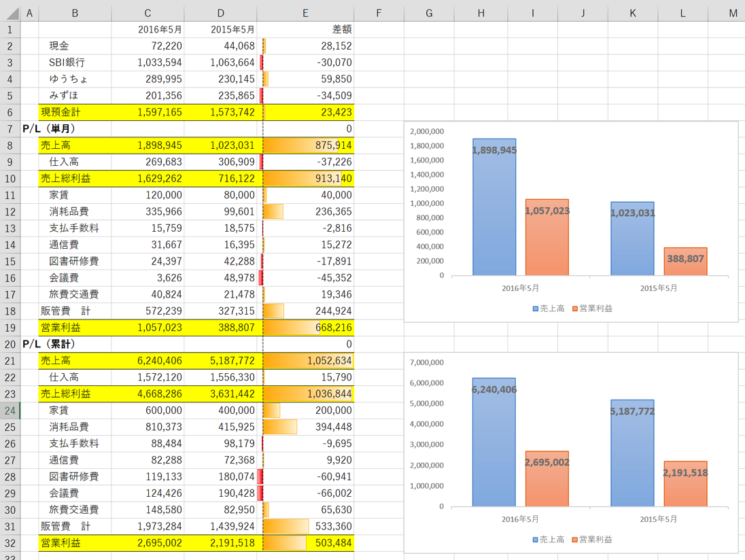The height and width of the screenshot is (560, 745).
Task: Select column C header
Action: click(148, 14)
